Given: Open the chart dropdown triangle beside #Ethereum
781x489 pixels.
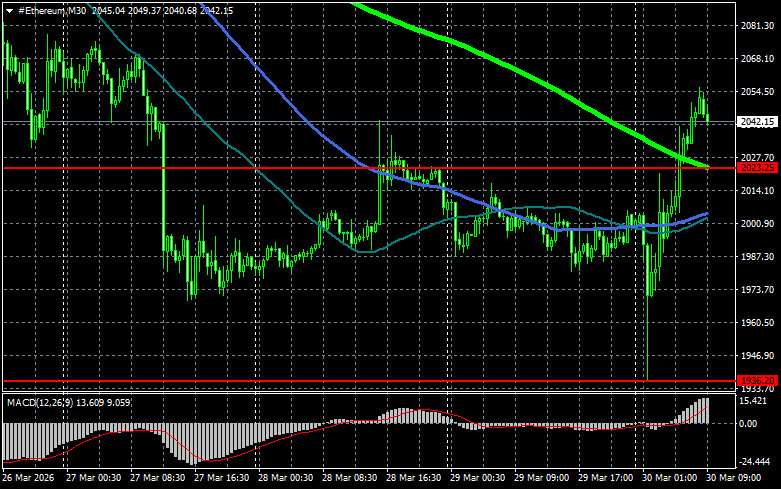Looking at the screenshot, I should 9,11.
